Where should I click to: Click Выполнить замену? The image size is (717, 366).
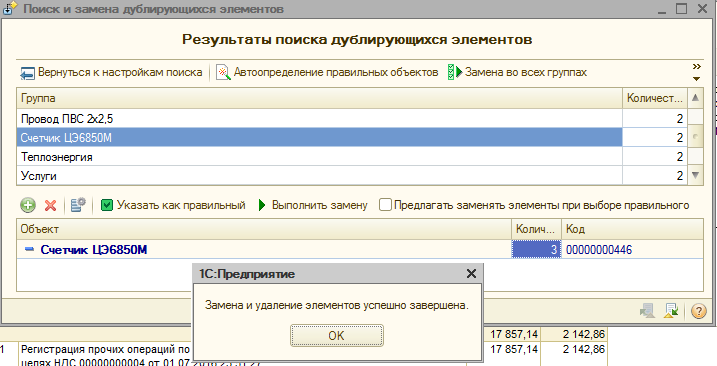pyautogui.click(x=313, y=205)
